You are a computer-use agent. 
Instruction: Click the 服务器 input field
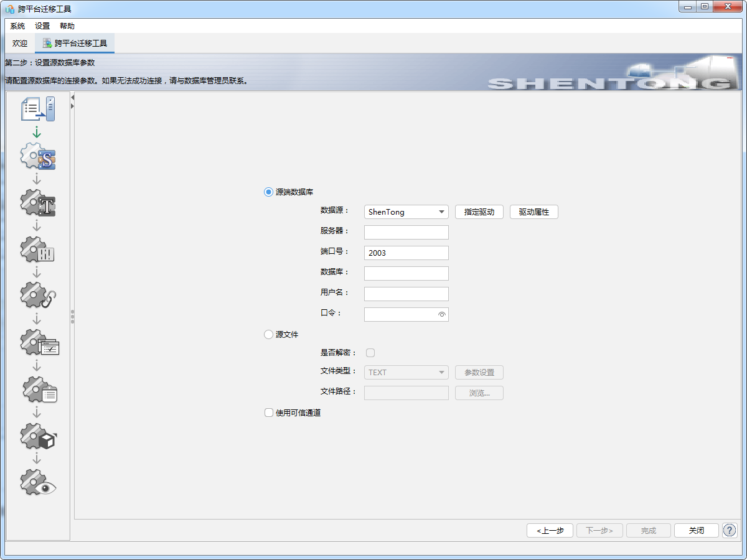pyautogui.click(x=406, y=233)
